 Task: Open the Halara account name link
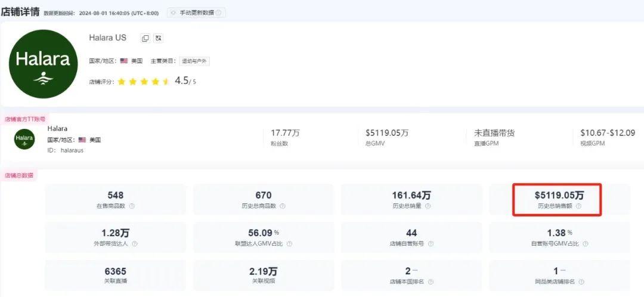57,128
